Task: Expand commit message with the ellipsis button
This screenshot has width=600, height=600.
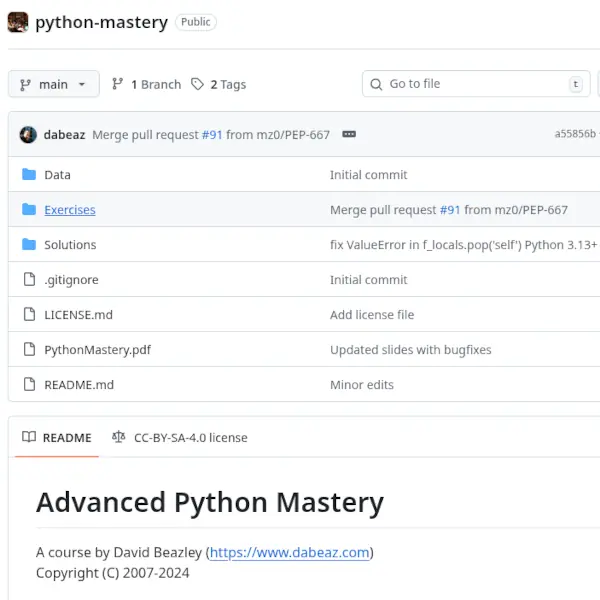Action: [349, 134]
